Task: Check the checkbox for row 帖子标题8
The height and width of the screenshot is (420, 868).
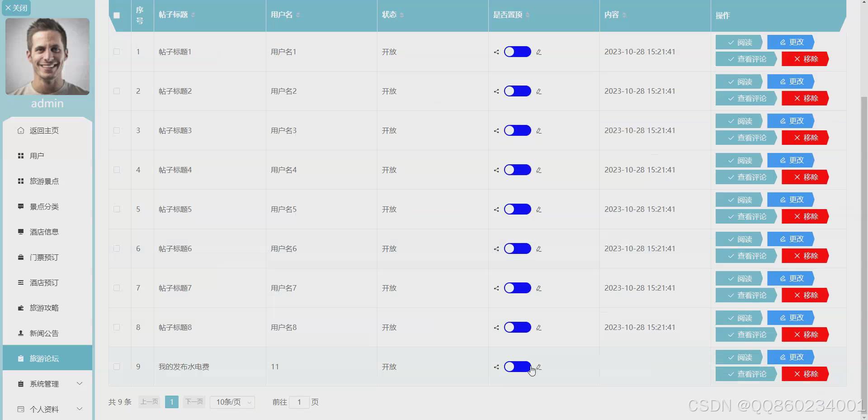Action: point(117,327)
